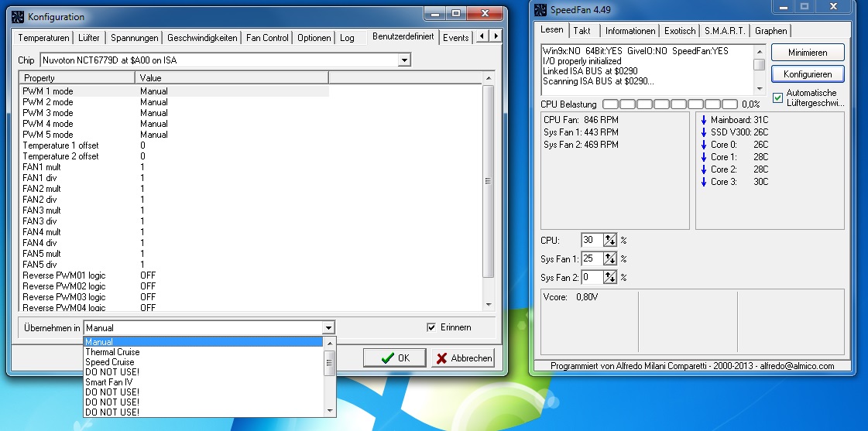This screenshot has height=431, width=868.
Task: Switch to the Log tab
Action: point(347,38)
